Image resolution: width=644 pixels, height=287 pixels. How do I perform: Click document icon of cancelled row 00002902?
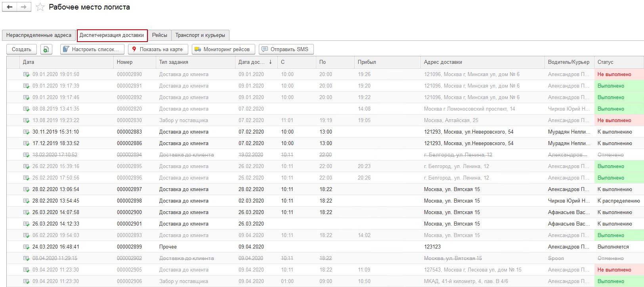(x=26, y=258)
